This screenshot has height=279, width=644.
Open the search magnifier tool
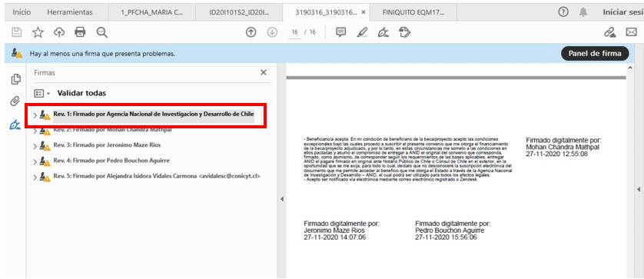pyautogui.click(x=102, y=32)
